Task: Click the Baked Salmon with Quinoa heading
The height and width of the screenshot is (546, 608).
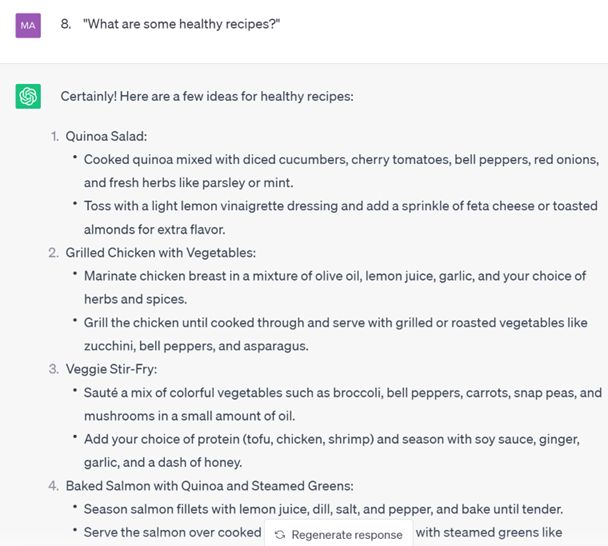Action: 209,486
